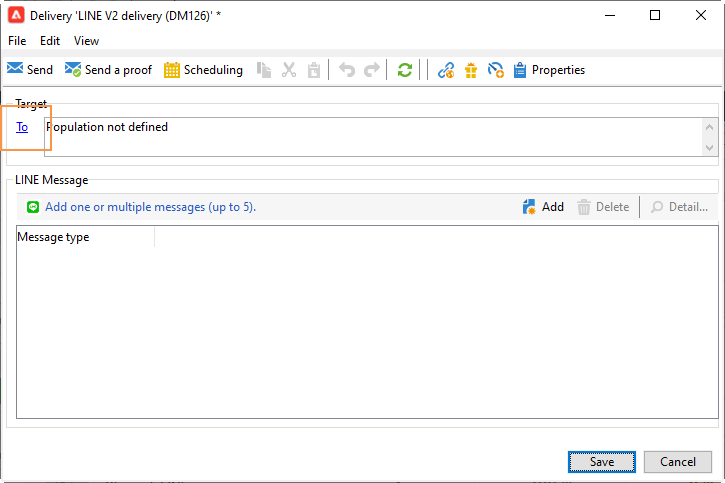This screenshot has height=483, width=725.
Task: Click the green refresh icon
Action: (405, 70)
